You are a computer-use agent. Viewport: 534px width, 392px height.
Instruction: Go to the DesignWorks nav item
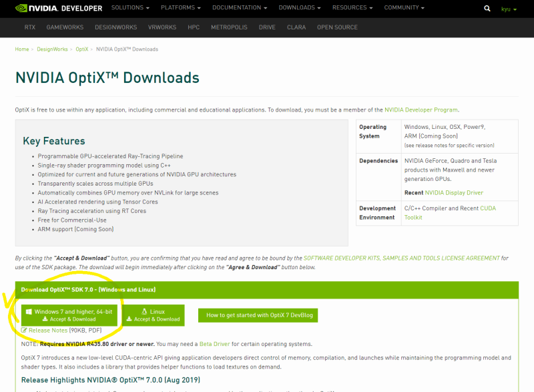tap(115, 27)
